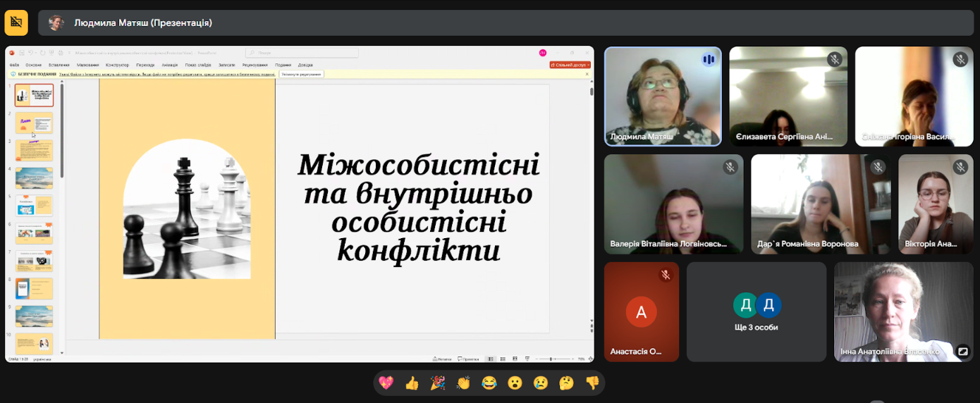This screenshot has width=980, height=403.
Task: Click the muted mic icon on Анастасія tile
Action: (x=666, y=275)
